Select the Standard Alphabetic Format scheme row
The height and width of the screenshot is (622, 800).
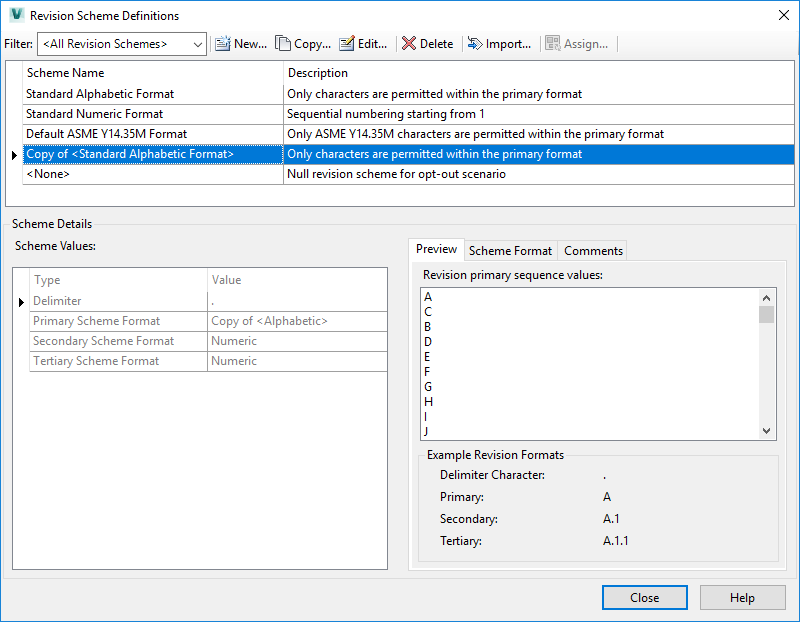click(408, 94)
